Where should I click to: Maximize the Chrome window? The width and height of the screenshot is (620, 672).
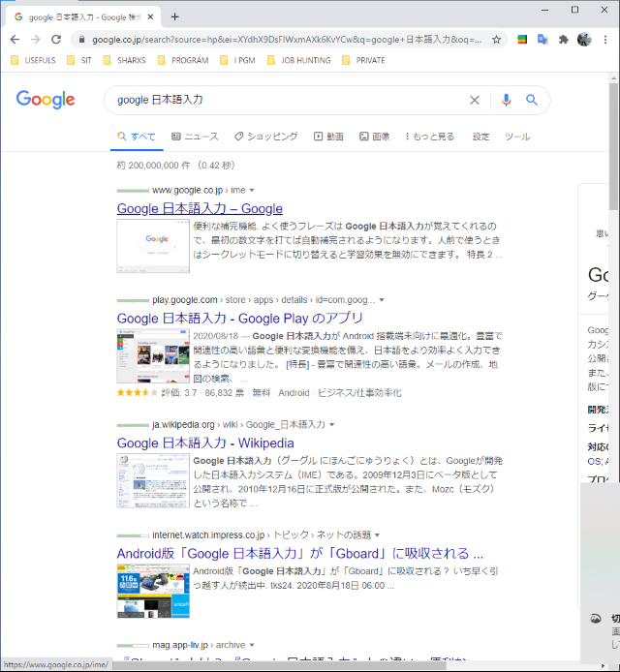(575, 10)
